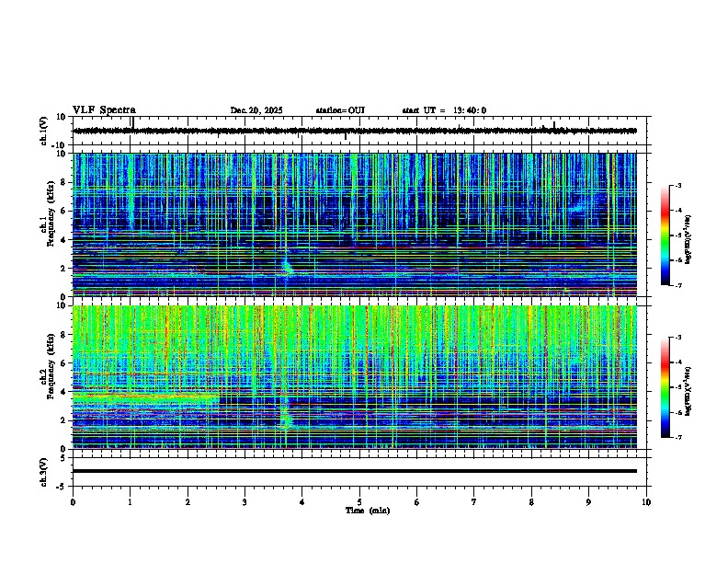Screen dimensions: 728x563
Task: Click the spike near 1 min in ch.1 waveform
Action: pyautogui.click(x=133, y=122)
